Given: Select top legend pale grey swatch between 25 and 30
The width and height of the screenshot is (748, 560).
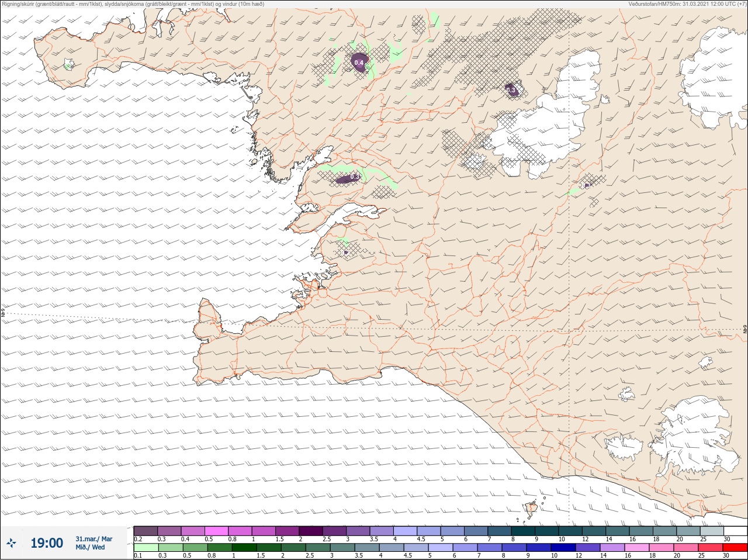Looking at the screenshot, I should pos(712,531).
